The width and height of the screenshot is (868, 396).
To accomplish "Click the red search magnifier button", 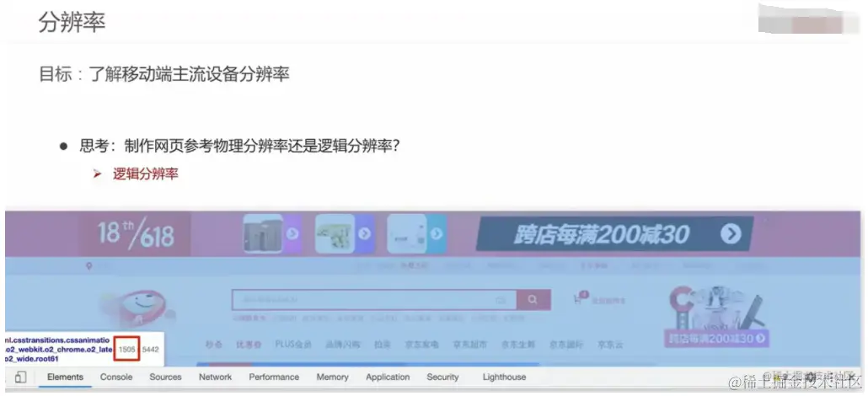I will pyautogui.click(x=533, y=300).
